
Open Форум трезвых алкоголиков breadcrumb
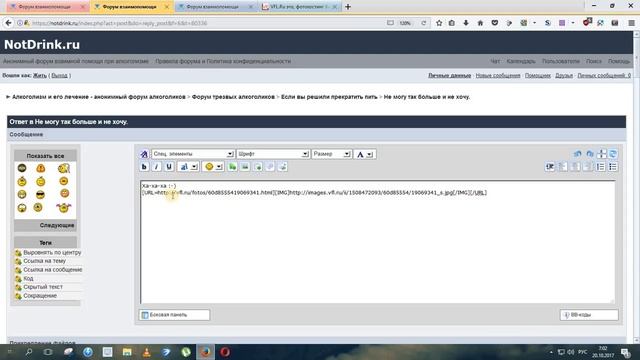pyautogui.click(x=233, y=97)
